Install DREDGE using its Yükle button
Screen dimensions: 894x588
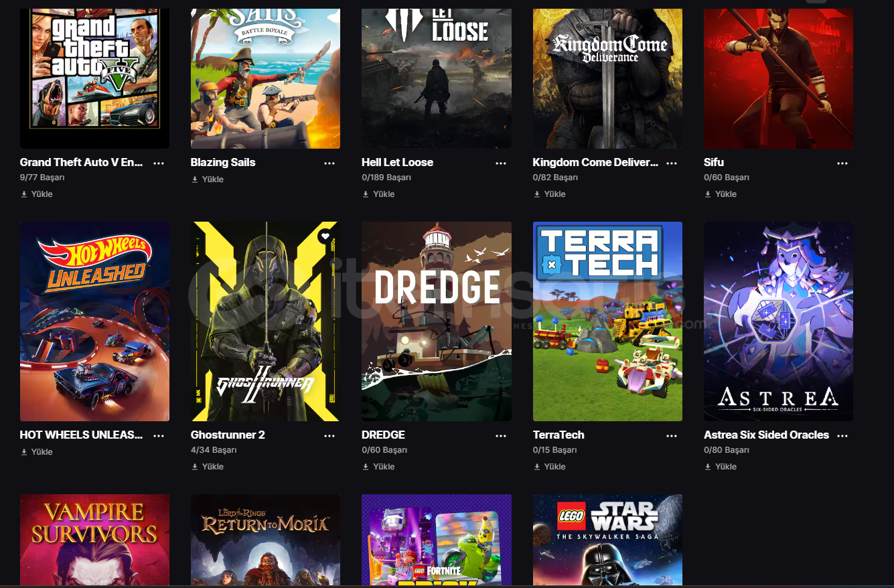(x=378, y=467)
